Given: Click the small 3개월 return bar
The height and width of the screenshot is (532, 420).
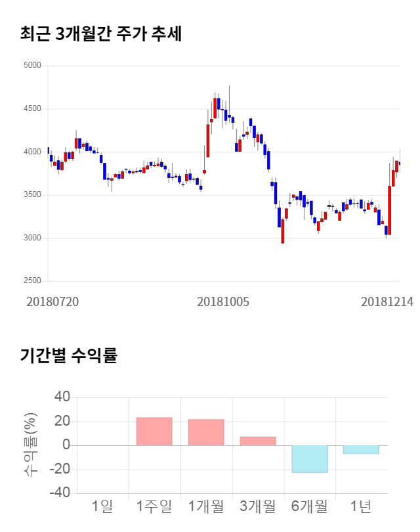Looking at the screenshot, I should click(x=257, y=441).
